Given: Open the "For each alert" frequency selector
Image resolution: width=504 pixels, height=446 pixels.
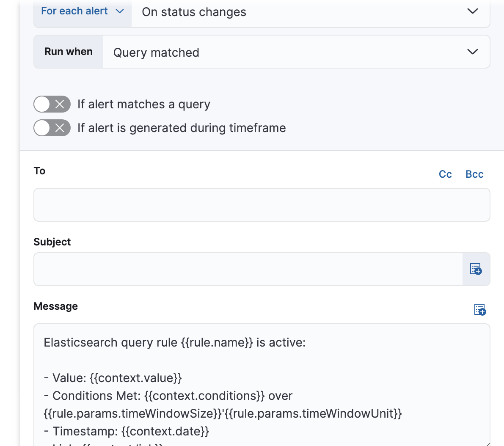Looking at the screenshot, I should pos(82,11).
